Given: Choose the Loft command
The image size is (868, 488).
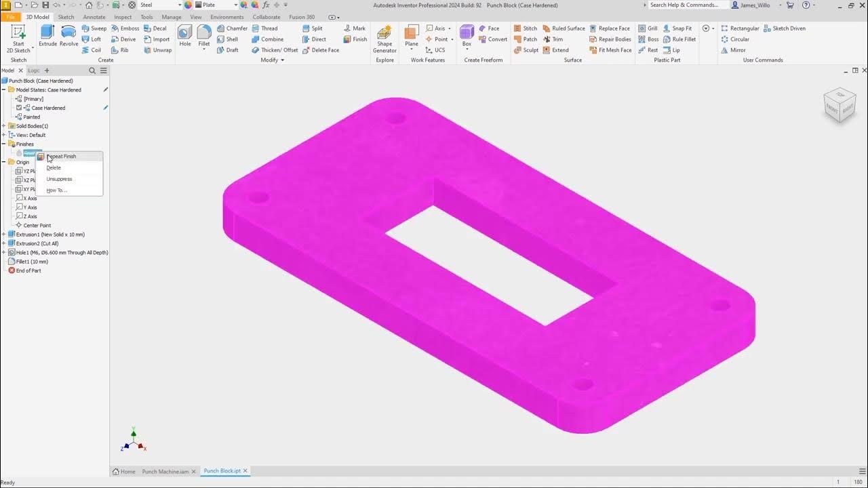Looking at the screenshot, I should 92,39.
